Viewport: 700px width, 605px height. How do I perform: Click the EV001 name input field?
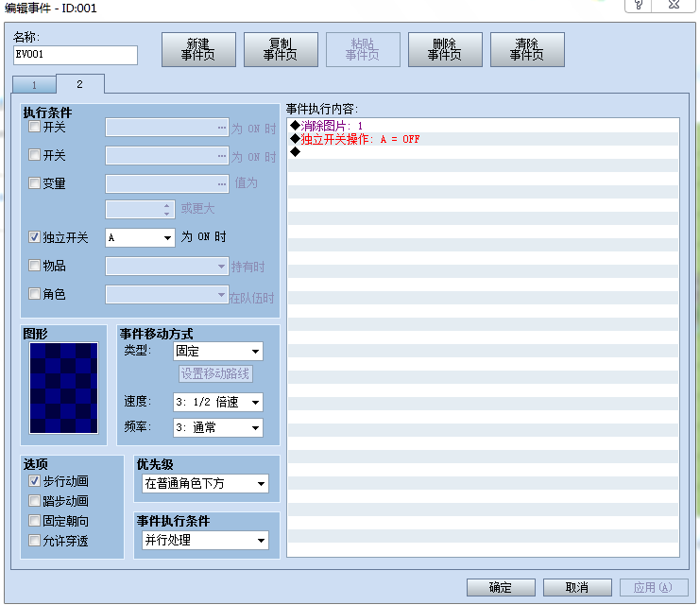click(76, 55)
